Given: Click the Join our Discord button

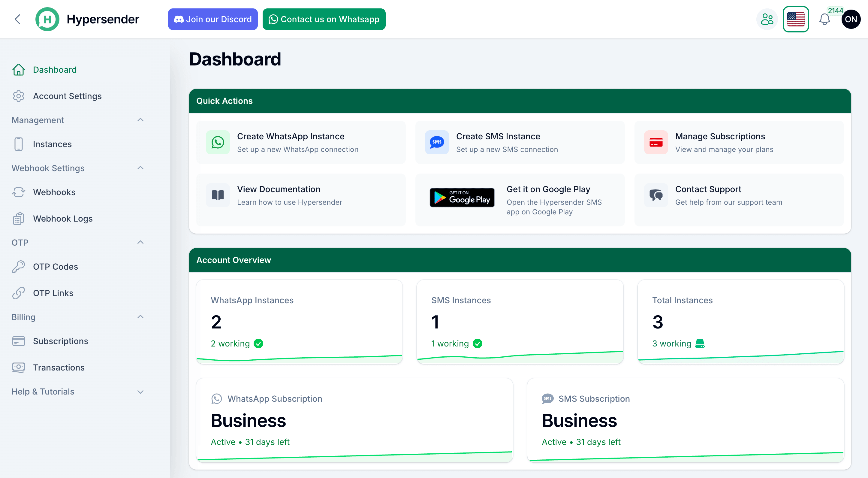Looking at the screenshot, I should (212, 19).
